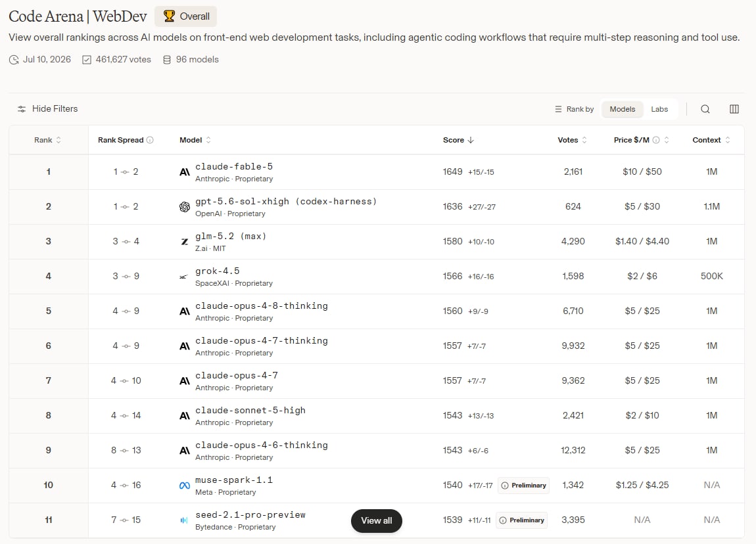Click the Z.ai · MIT license text
The height and width of the screenshot is (544, 756).
[x=210, y=248]
